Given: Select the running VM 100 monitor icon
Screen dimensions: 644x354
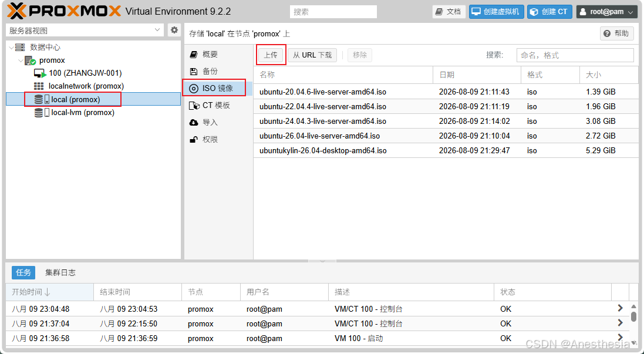Looking at the screenshot, I should coord(40,73).
